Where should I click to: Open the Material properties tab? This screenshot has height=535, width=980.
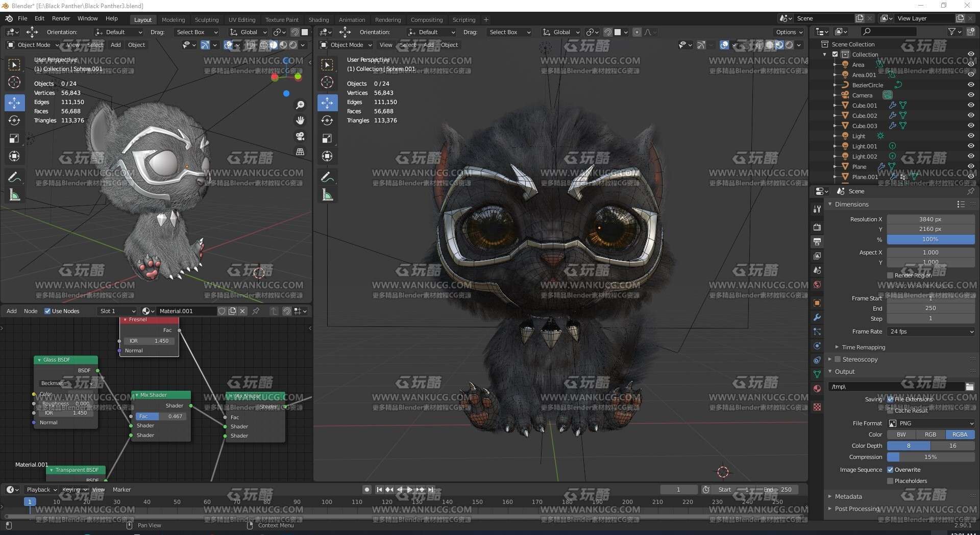(817, 389)
